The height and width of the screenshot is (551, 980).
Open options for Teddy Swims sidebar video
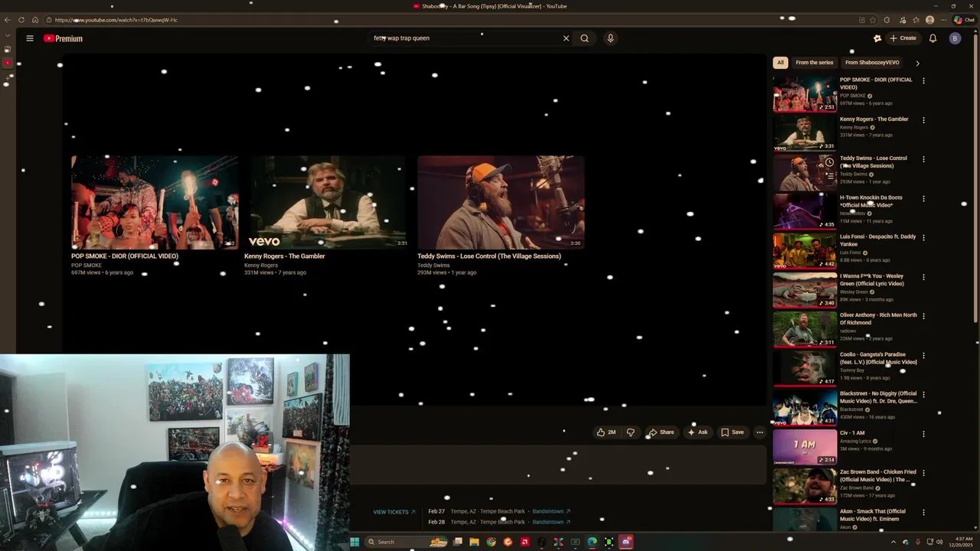point(923,159)
